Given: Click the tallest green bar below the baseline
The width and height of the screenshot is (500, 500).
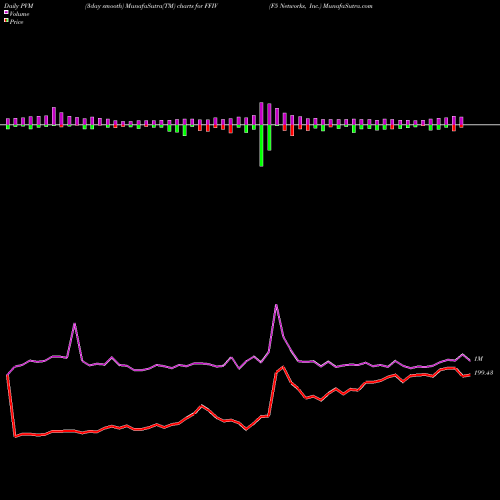Looking at the screenshot, I should pyautogui.click(x=261, y=146).
